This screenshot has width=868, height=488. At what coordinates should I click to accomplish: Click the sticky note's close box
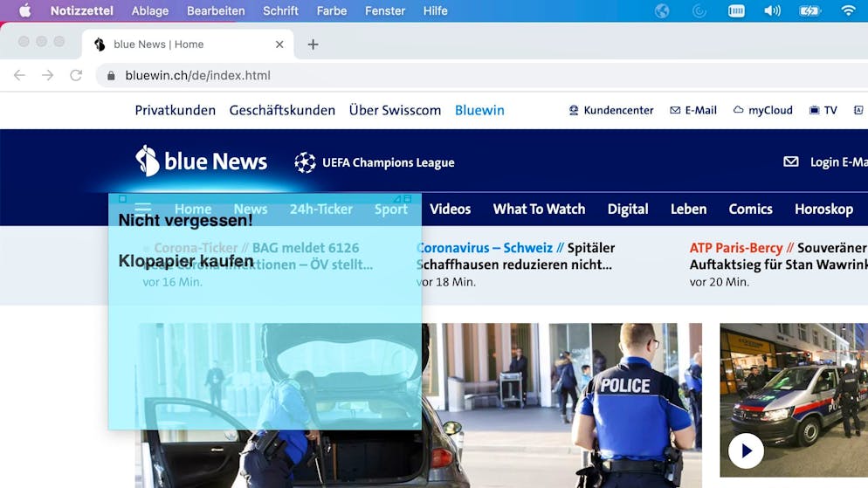122,199
